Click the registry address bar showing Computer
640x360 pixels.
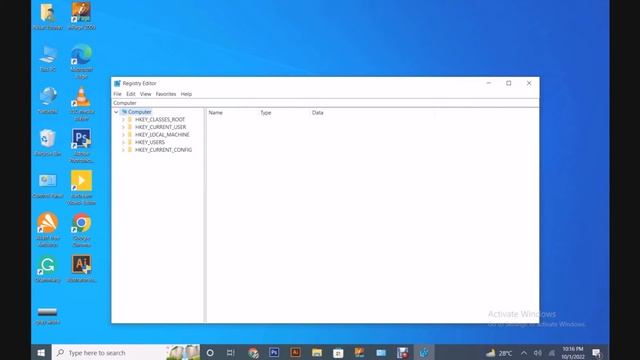(x=325, y=103)
